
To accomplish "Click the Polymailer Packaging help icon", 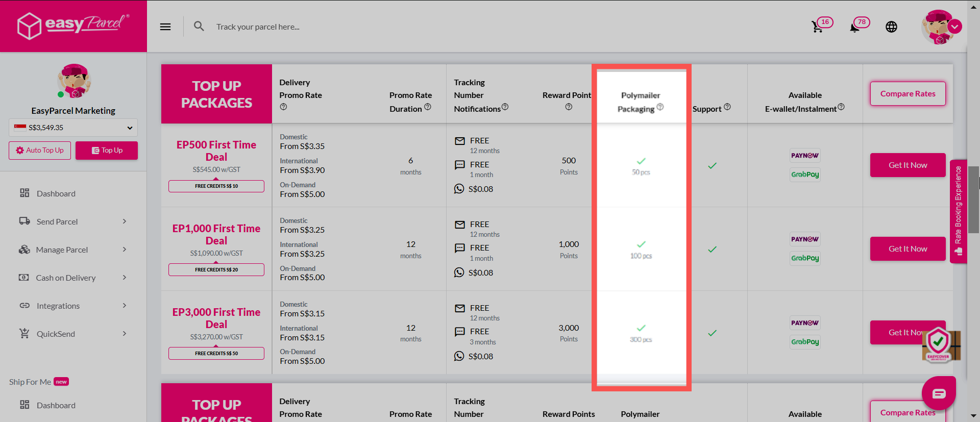I will coord(660,107).
